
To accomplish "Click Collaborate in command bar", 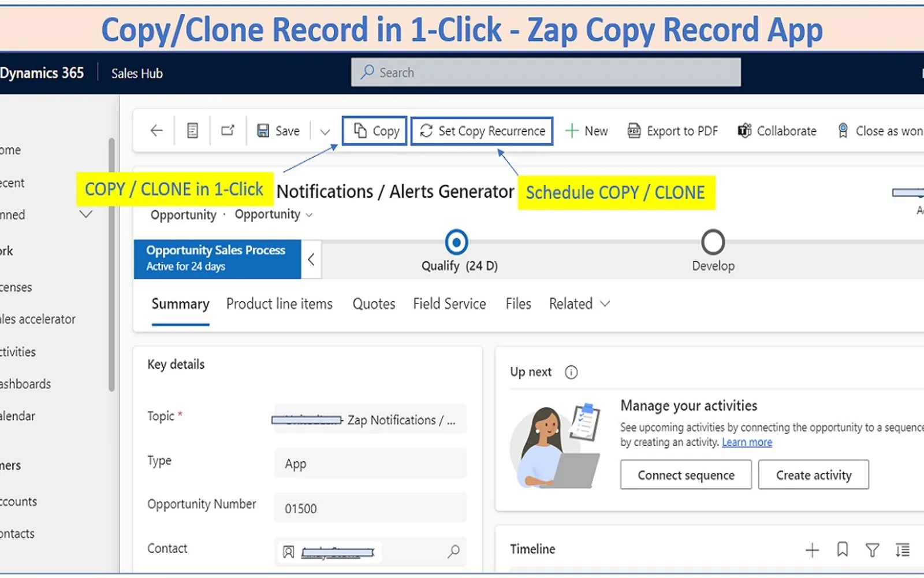I will click(777, 131).
